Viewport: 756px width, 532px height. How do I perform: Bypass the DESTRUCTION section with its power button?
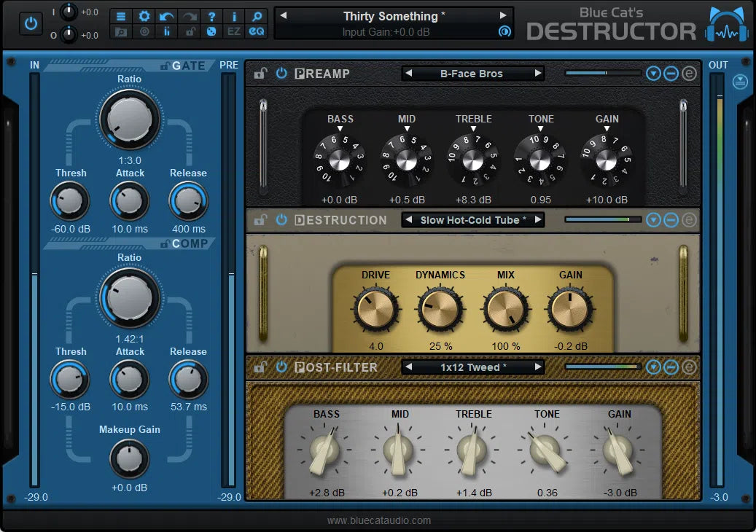pyautogui.click(x=281, y=220)
